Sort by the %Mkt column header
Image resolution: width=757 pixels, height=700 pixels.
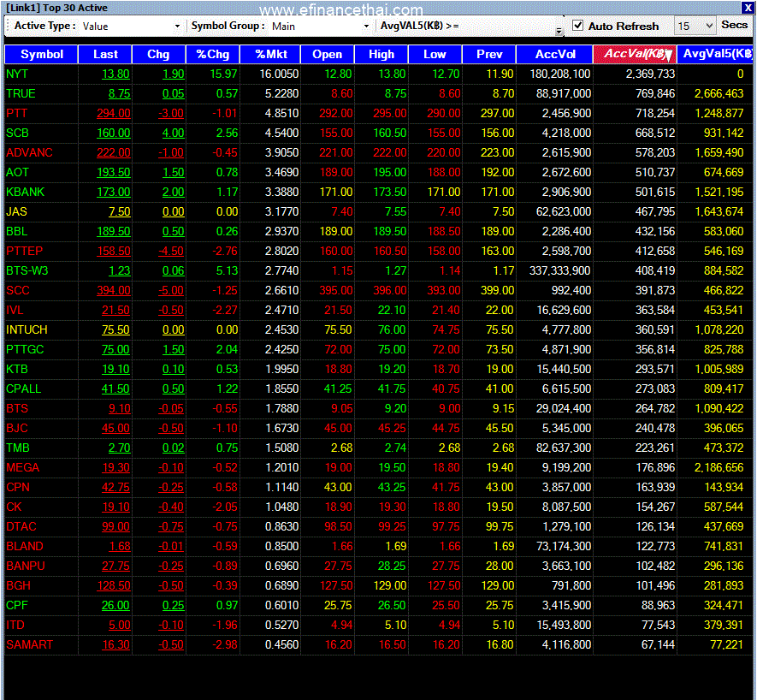(270, 54)
